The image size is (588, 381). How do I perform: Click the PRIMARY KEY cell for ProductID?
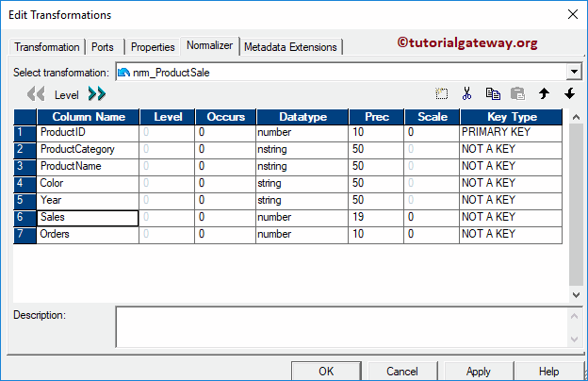[x=512, y=133]
